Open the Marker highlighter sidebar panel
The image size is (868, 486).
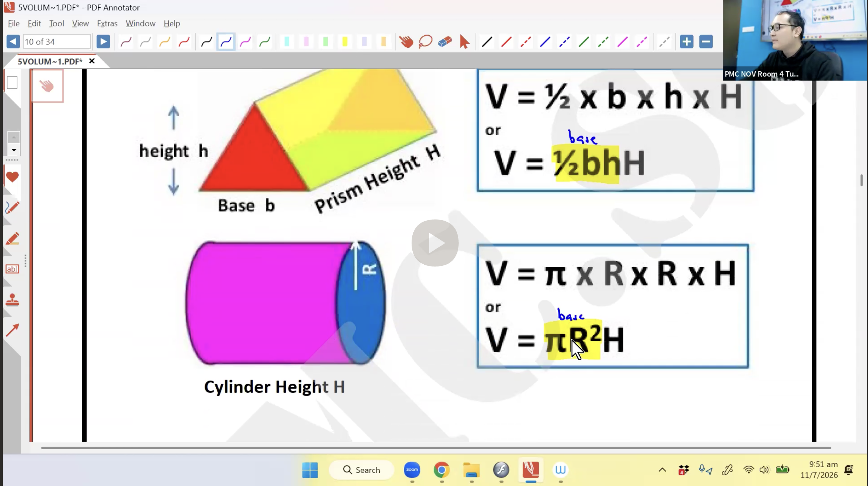coord(12,239)
